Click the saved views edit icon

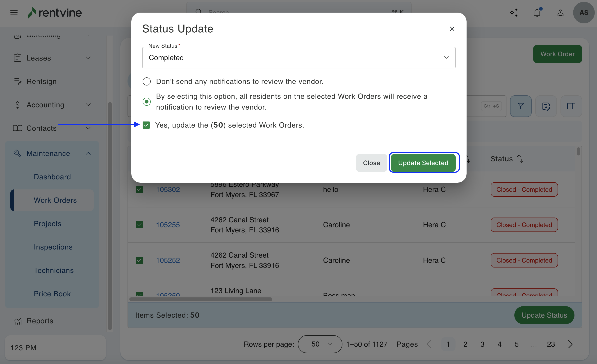tap(546, 106)
